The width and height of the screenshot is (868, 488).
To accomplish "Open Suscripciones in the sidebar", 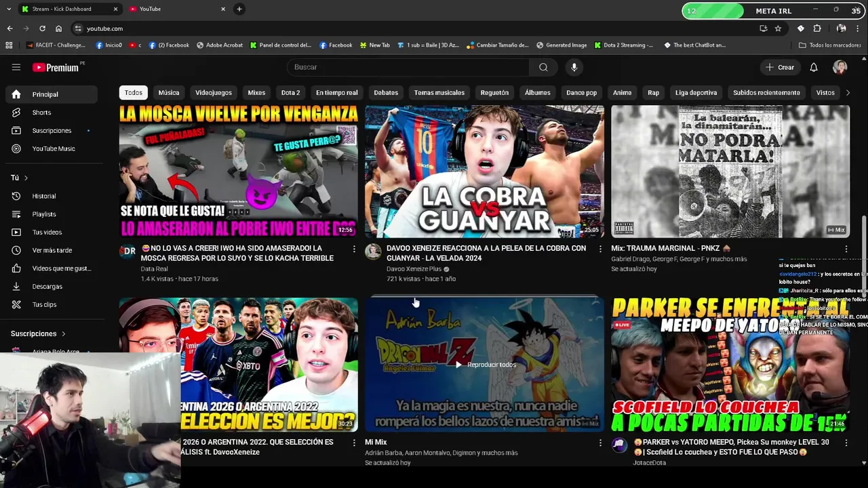I will 52,130.
